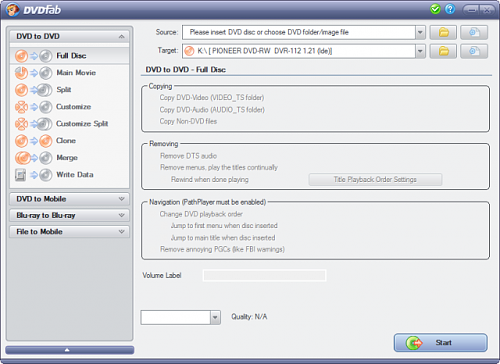Select the Main Movie mode

[70, 73]
